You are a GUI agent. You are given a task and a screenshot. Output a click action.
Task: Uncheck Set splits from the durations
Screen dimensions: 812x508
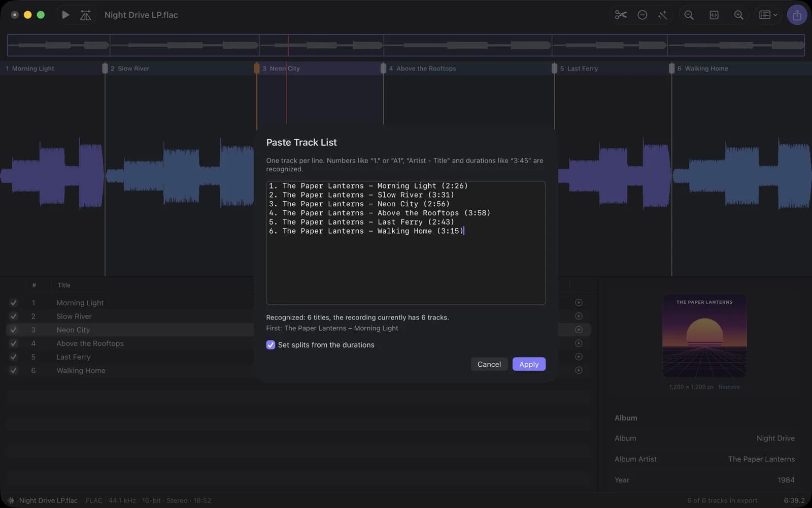point(270,345)
